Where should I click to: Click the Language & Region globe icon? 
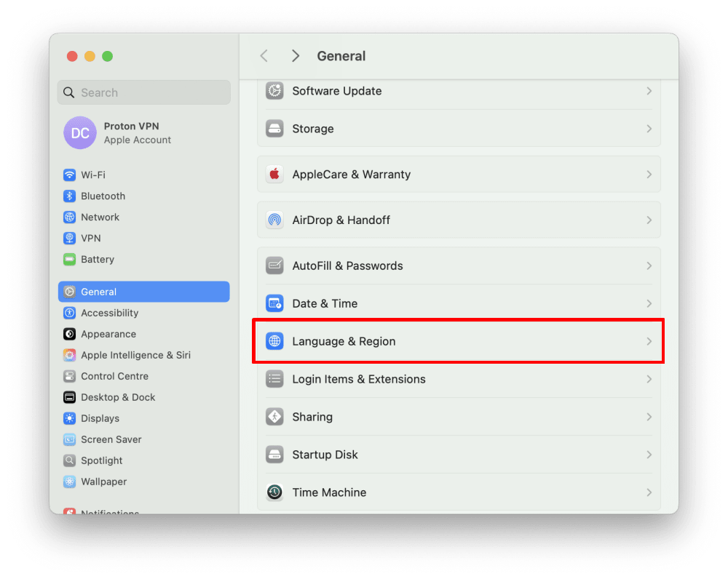pos(275,341)
